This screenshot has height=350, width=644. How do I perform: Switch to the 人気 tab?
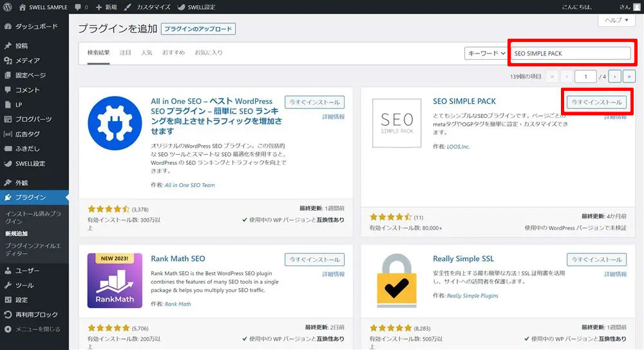(x=147, y=52)
